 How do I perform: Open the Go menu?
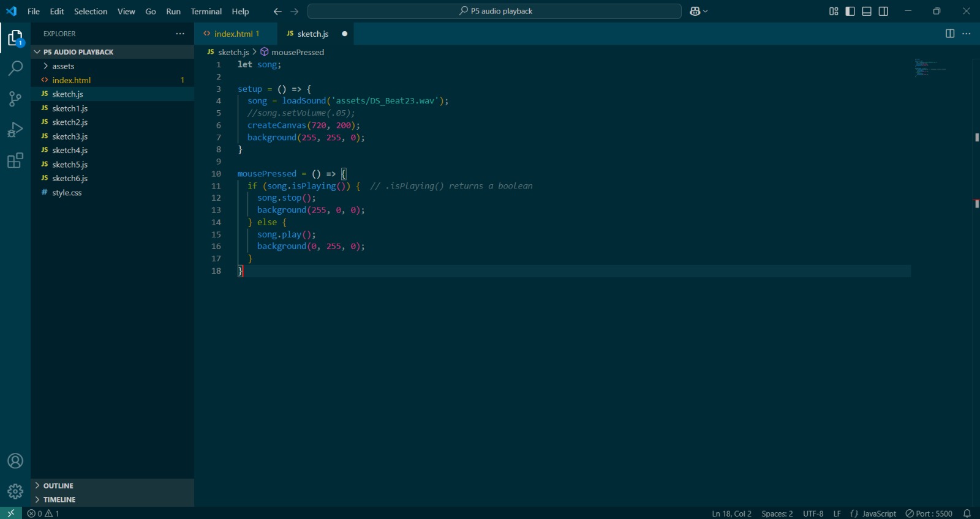pyautogui.click(x=151, y=11)
